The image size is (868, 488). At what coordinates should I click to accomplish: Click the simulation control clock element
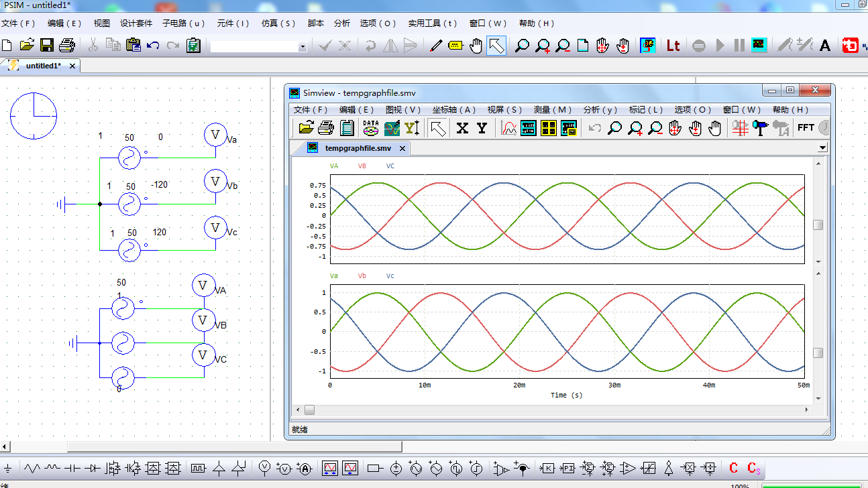(x=34, y=115)
